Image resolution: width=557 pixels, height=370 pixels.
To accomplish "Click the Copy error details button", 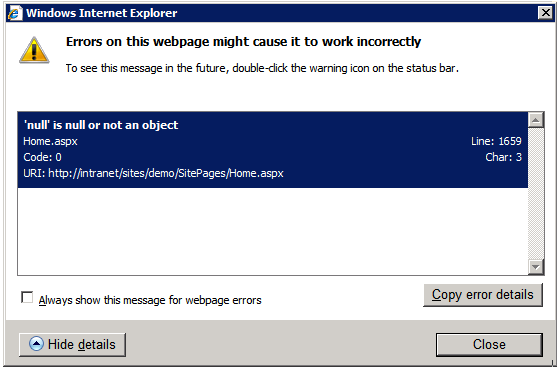I will coord(483,295).
